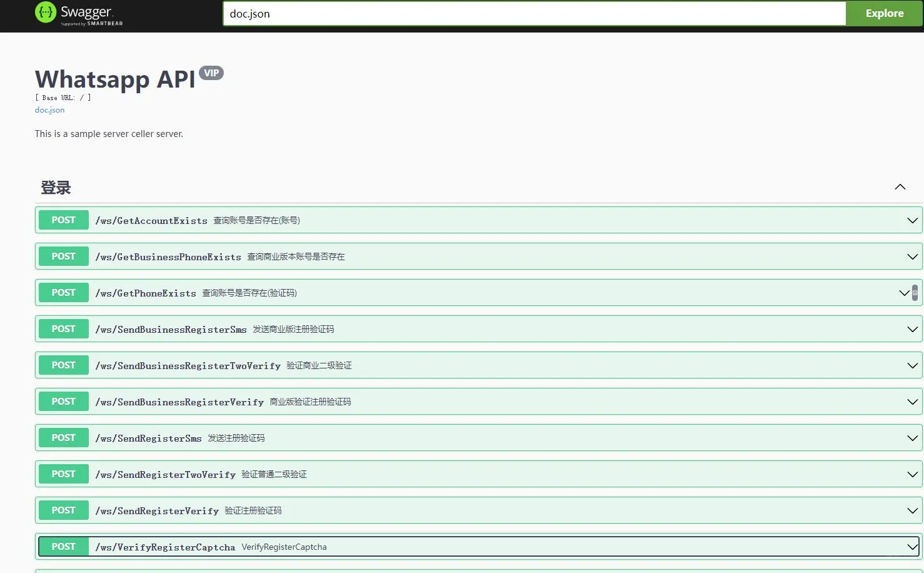The width and height of the screenshot is (924, 573).
Task: Click the /ws/SendBusinessRegisterSms path text
Action: point(171,330)
